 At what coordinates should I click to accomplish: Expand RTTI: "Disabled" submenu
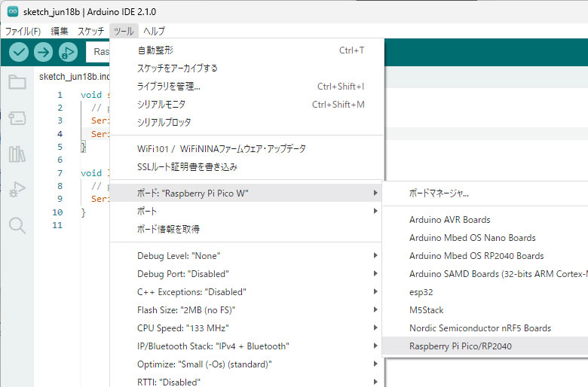tap(247, 380)
